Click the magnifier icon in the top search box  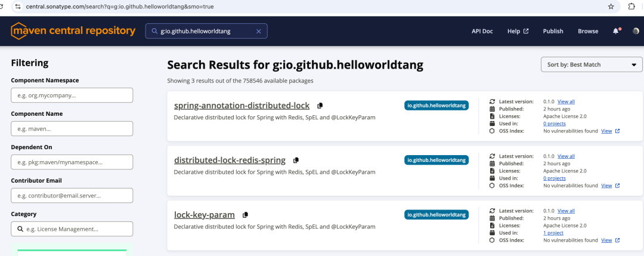(154, 31)
